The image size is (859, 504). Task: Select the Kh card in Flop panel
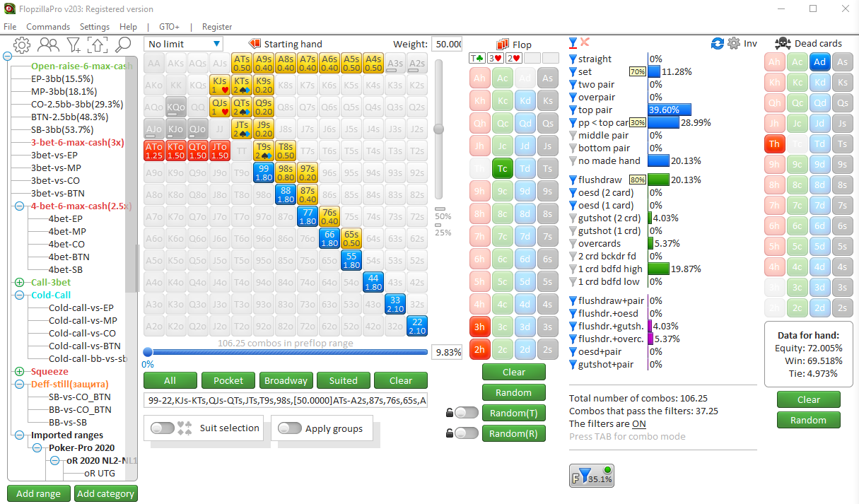480,100
